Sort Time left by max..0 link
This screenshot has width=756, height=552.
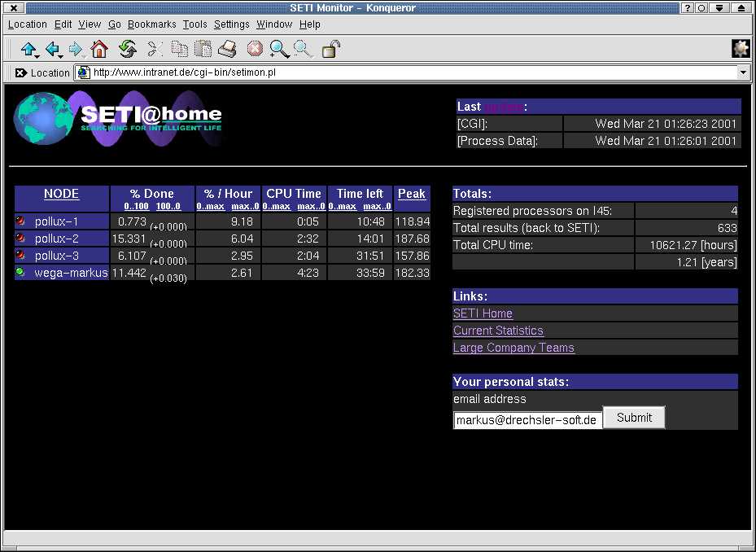coord(377,206)
